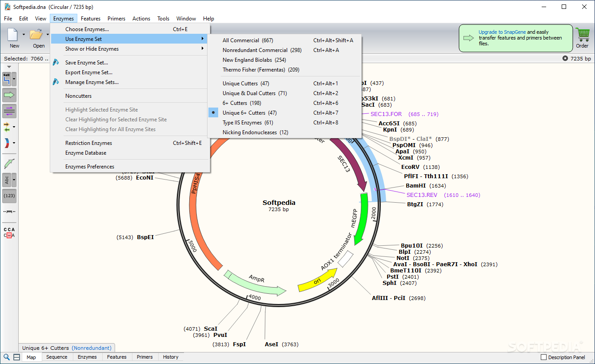Viewport: 595px width, 364px height.
Task: Toggle the (123) numbering button
Action: [9, 196]
